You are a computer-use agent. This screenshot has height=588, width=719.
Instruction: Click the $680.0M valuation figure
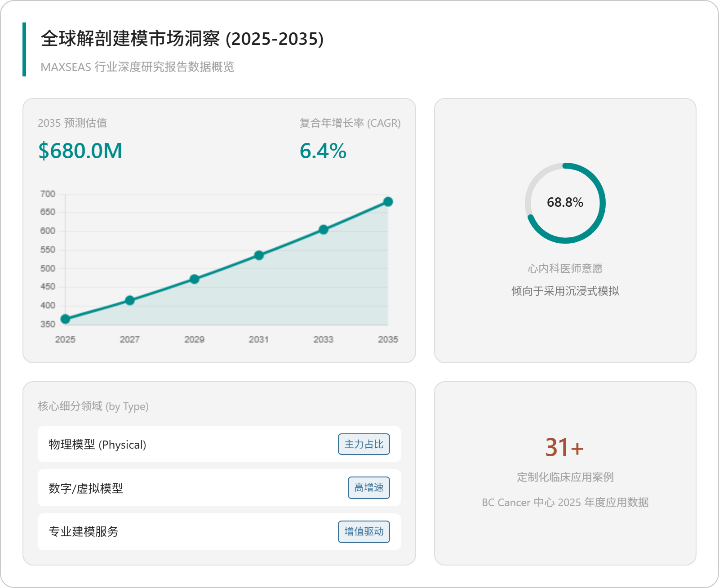pyautogui.click(x=80, y=151)
